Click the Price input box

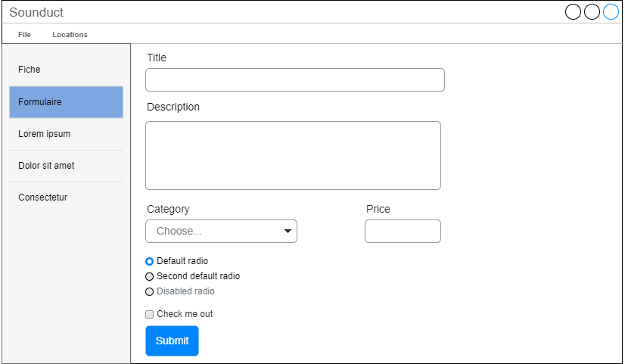[403, 232]
